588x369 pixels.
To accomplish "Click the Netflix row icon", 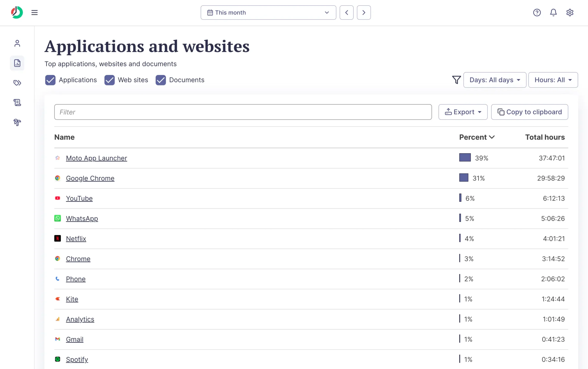I will 57,238.
